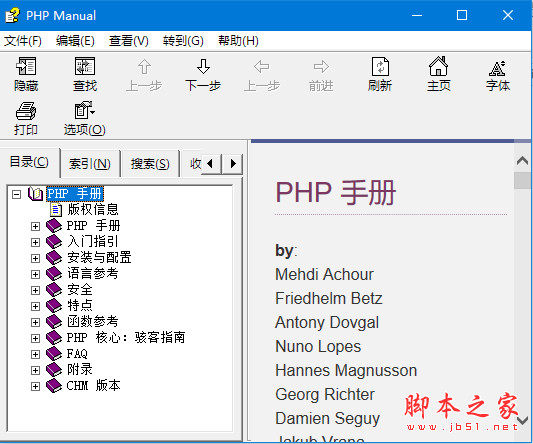Click the purple book icon for 入门指引
The width and height of the screenshot is (533, 444).
[x=54, y=242]
